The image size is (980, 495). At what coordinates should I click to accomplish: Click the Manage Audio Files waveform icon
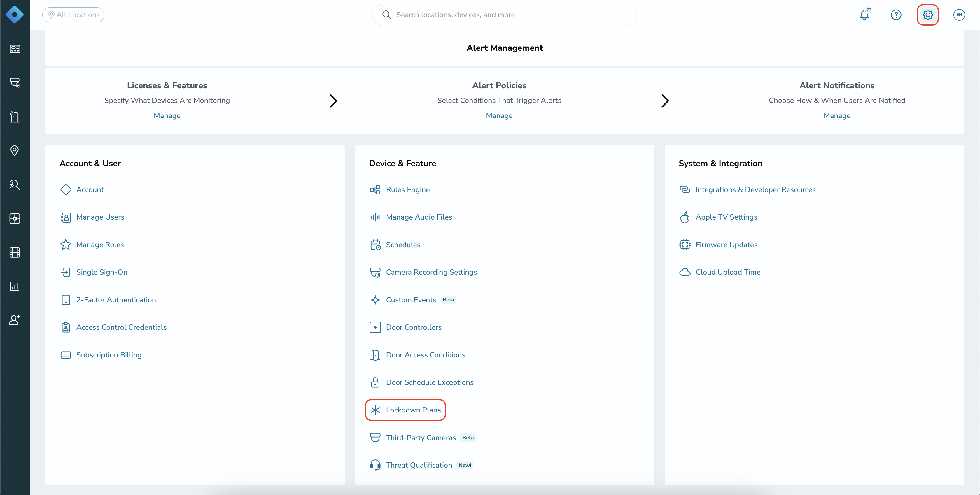click(375, 217)
